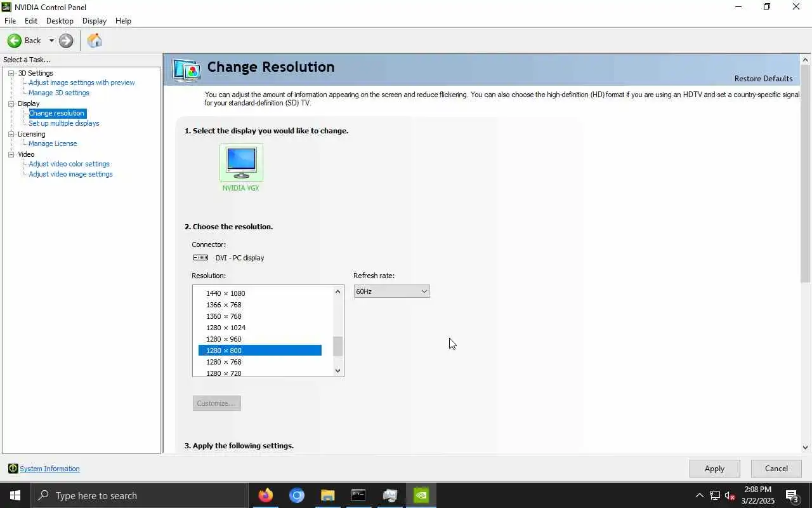Click the Windows Start button
Image resolution: width=812 pixels, height=508 pixels.
click(x=15, y=495)
